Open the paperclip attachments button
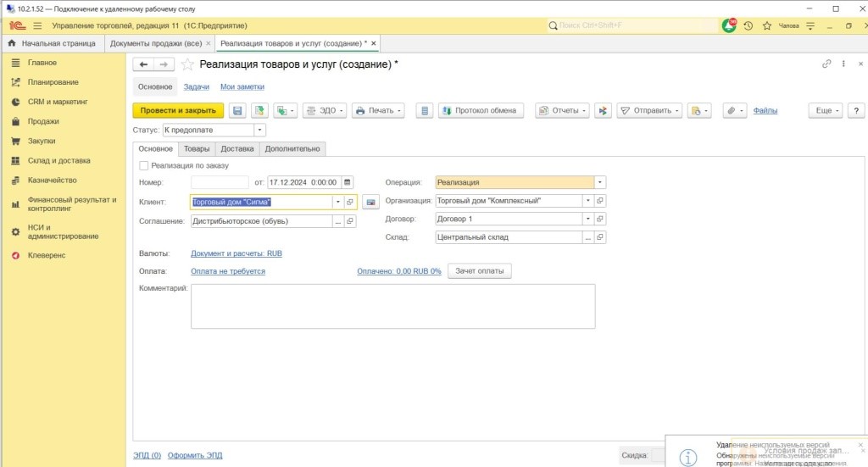868x467 pixels. point(733,111)
